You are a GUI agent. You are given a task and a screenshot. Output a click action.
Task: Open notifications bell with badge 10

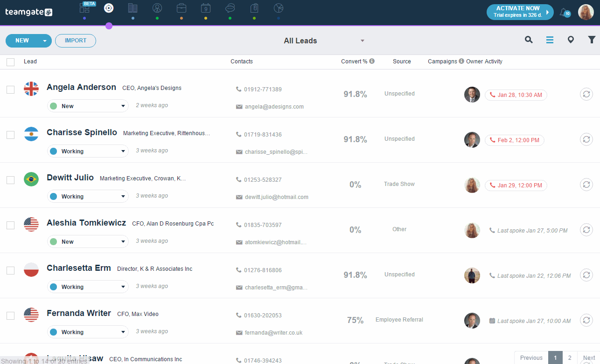pyautogui.click(x=565, y=13)
